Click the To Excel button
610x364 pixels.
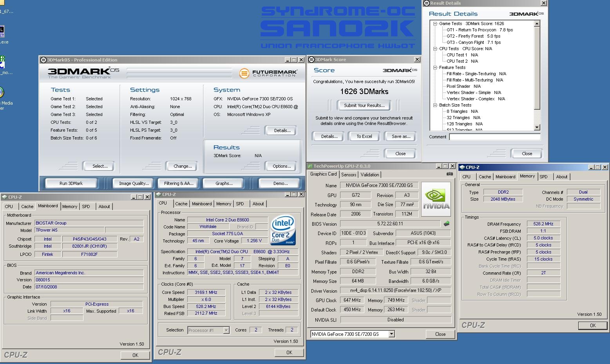pyautogui.click(x=364, y=136)
